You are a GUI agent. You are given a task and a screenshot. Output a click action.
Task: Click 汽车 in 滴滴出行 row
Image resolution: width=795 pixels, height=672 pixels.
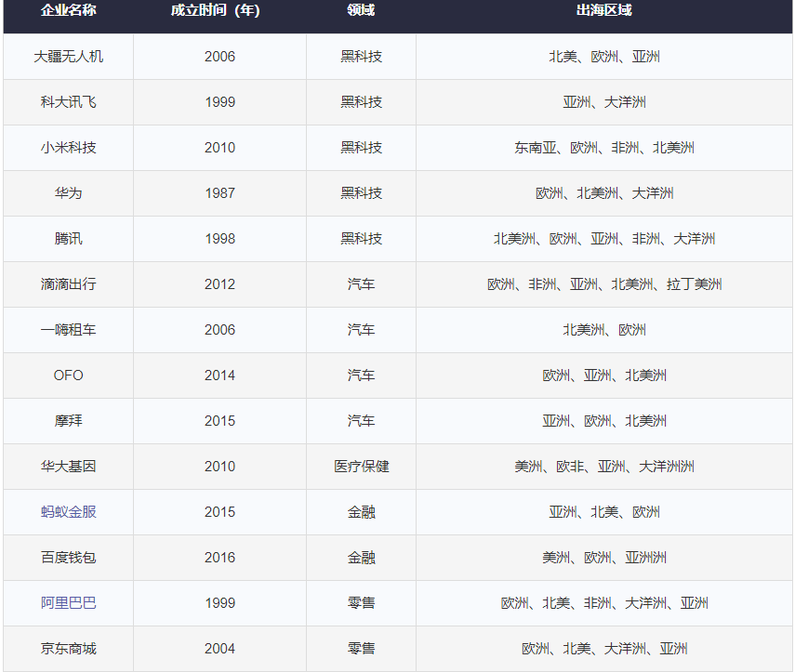point(361,284)
